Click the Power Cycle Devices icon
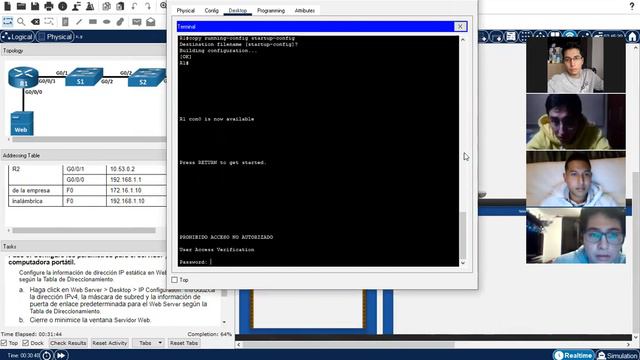 [47, 355]
